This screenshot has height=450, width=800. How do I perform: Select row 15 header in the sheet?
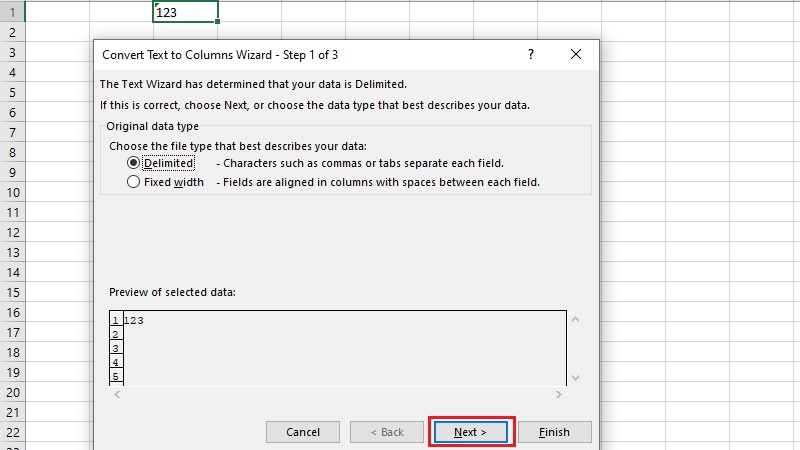click(x=12, y=292)
